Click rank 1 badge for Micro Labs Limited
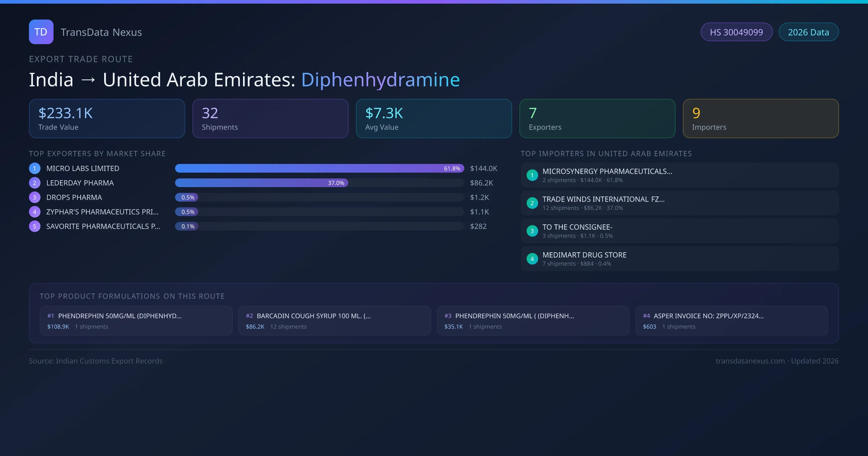The width and height of the screenshot is (868, 456). tap(35, 168)
